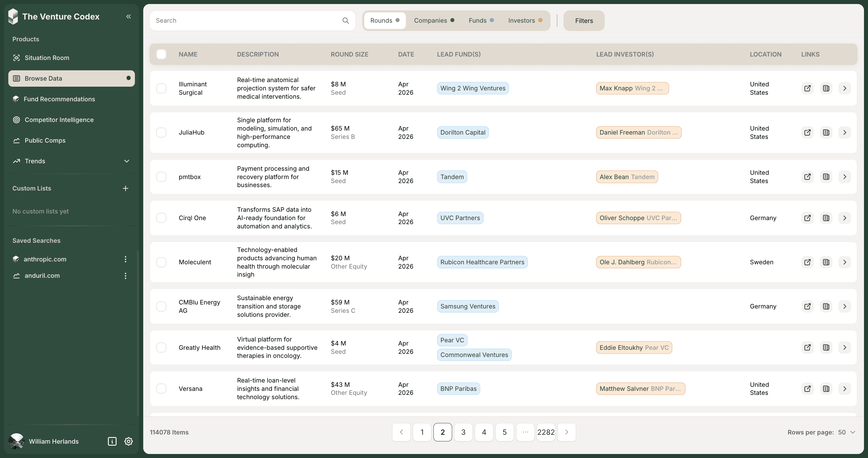Open document icon for CMBlu Energy row

[x=826, y=306]
